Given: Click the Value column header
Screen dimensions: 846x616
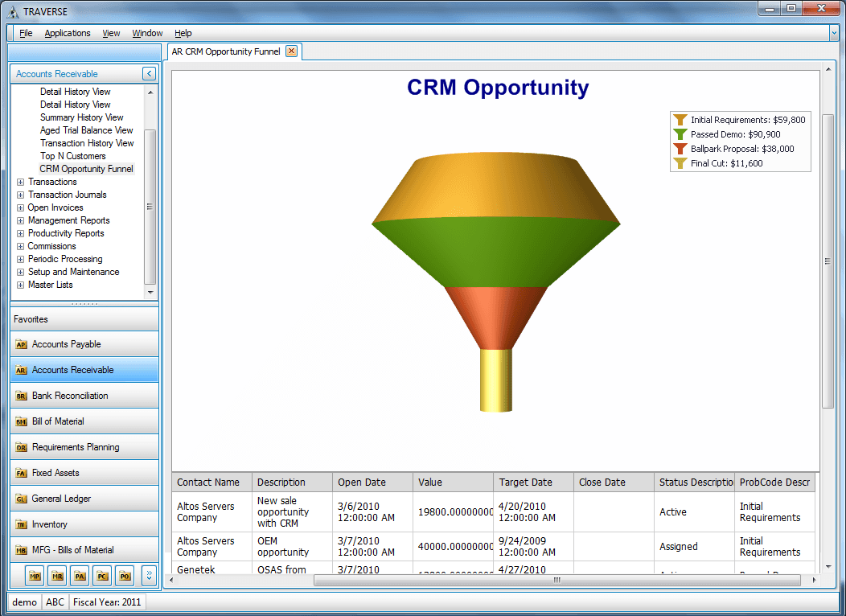Looking at the screenshot, I should click(x=453, y=483).
